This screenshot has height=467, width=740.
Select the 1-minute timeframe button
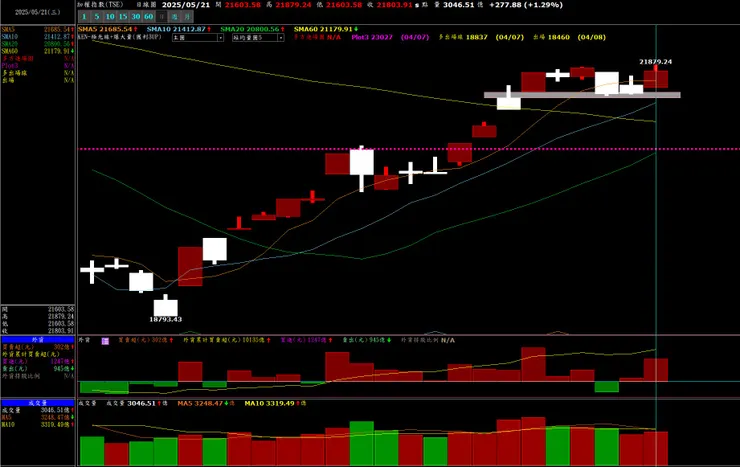coord(84,17)
